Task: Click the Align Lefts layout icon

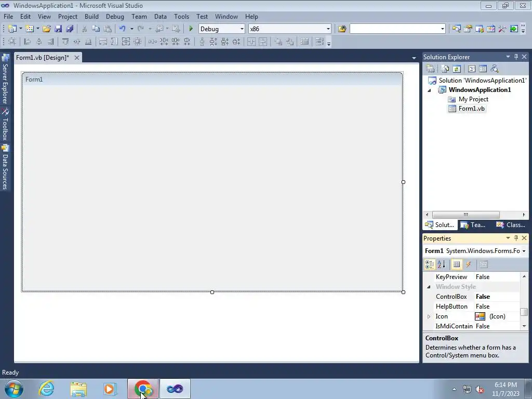Action: (x=28, y=42)
